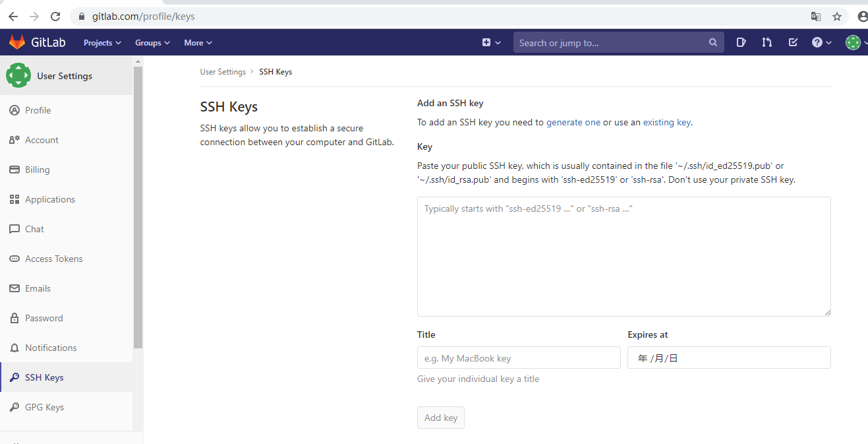This screenshot has height=444, width=868.
Task: Click the Profile sidebar icon
Action: pyautogui.click(x=14, y=110)
